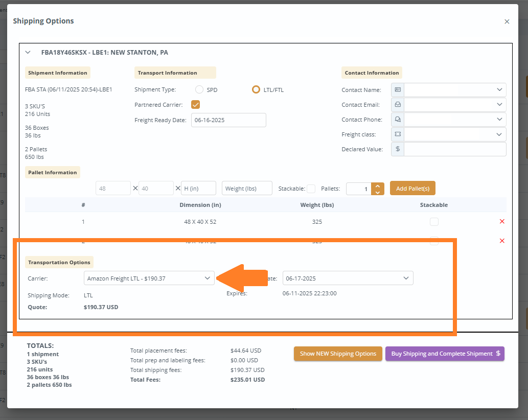Decrement the Pallets count with the down arrow
The image size is (528, 420).
pyautogui.click(x=378, y=192)
